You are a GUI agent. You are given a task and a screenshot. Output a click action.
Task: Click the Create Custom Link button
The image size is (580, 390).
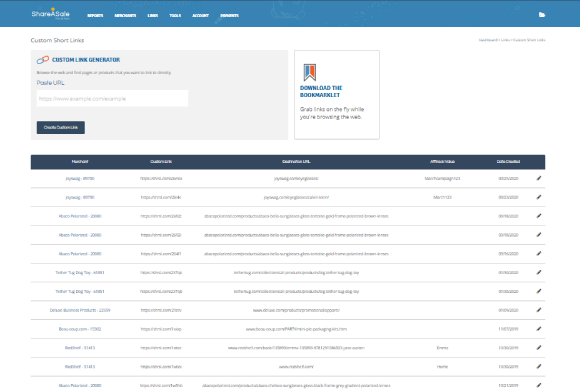pos(61,127)
